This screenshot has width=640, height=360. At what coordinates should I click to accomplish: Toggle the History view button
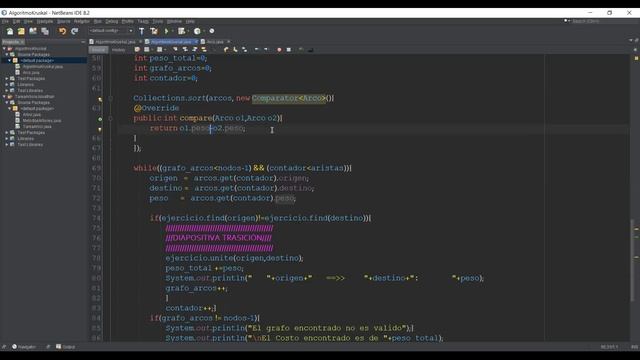tap(118, 50)
